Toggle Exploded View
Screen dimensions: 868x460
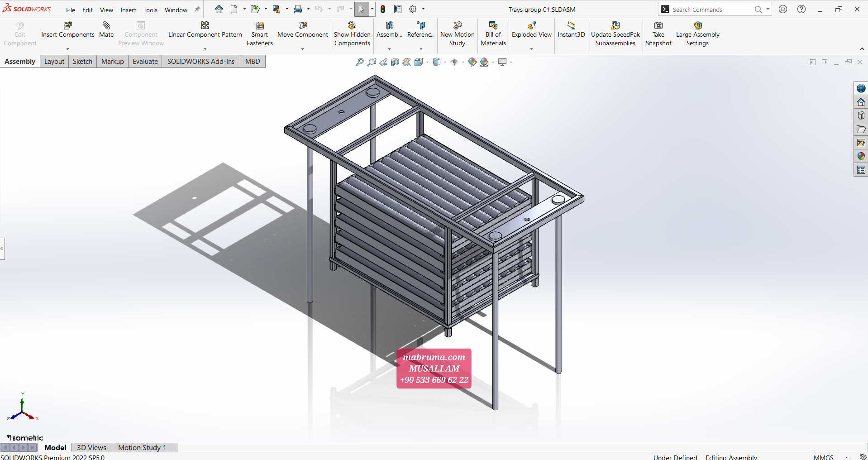(532, 30)
